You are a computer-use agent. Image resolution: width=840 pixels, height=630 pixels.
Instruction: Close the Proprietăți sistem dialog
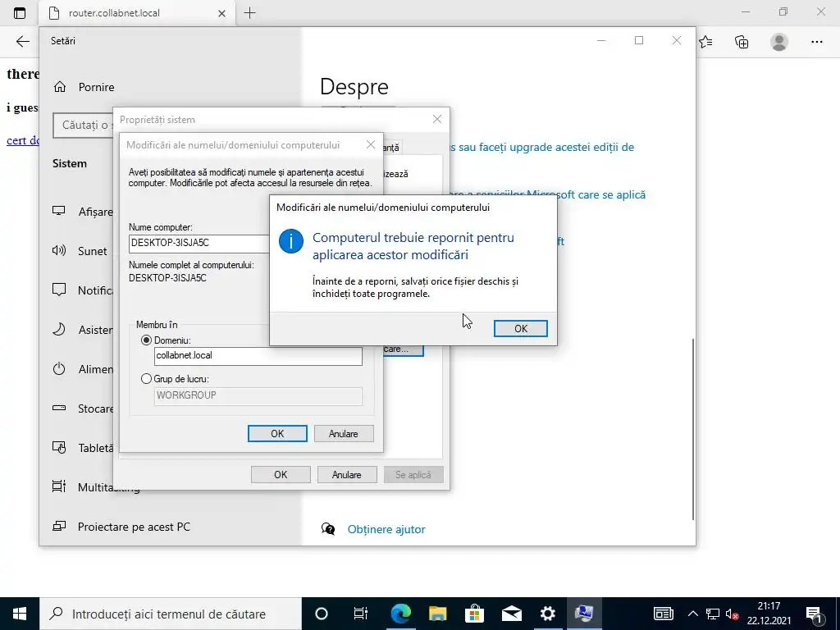pyautogui.click(x=437, y=119)
